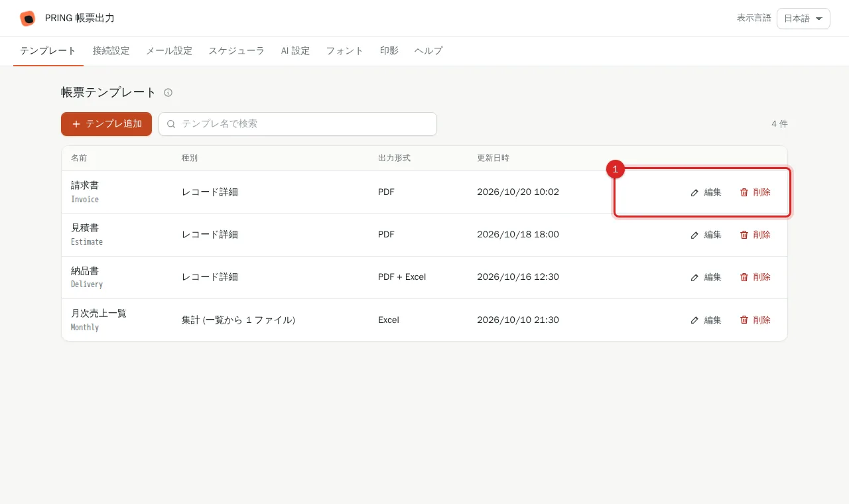Click the trash icon in the 納品書 row
Viewport: 849px width, 504px height.
click(744, 277)
